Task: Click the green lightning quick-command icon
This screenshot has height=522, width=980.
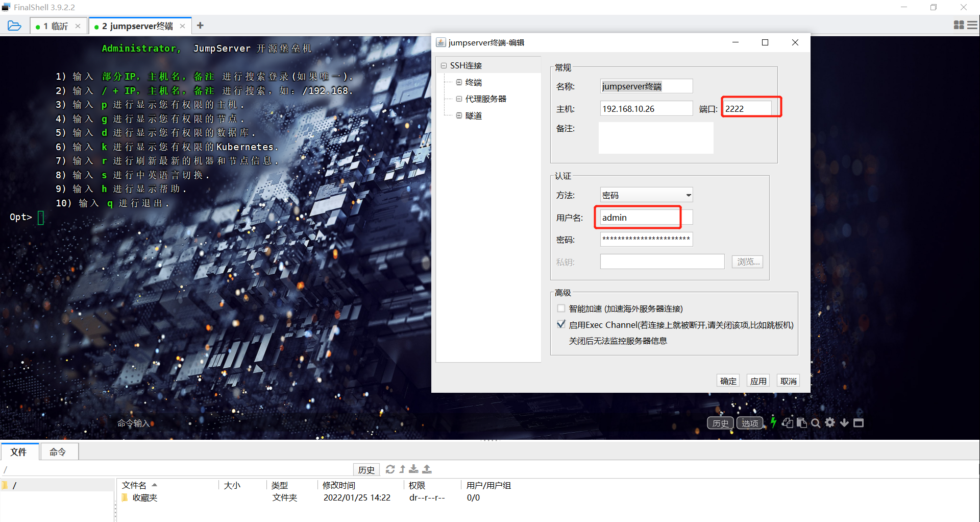Action: (773, 422)
